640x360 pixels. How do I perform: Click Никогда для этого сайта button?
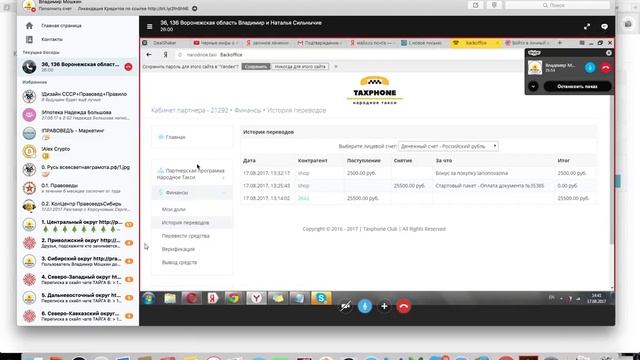click(x=300, y=67)
